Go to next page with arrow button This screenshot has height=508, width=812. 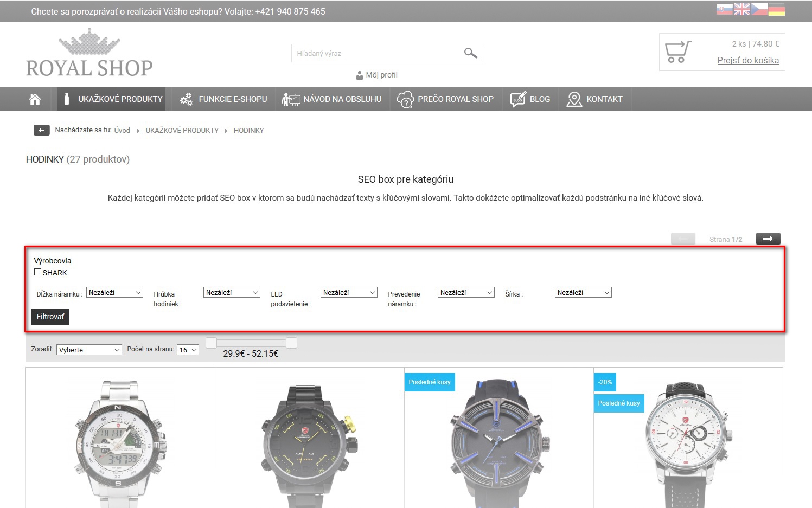[768, 239]
